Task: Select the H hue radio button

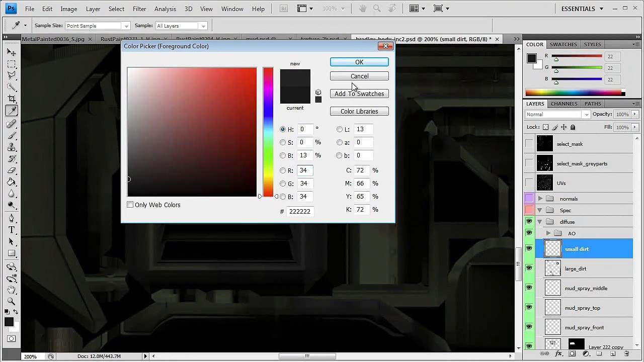Action: point(283,129)
